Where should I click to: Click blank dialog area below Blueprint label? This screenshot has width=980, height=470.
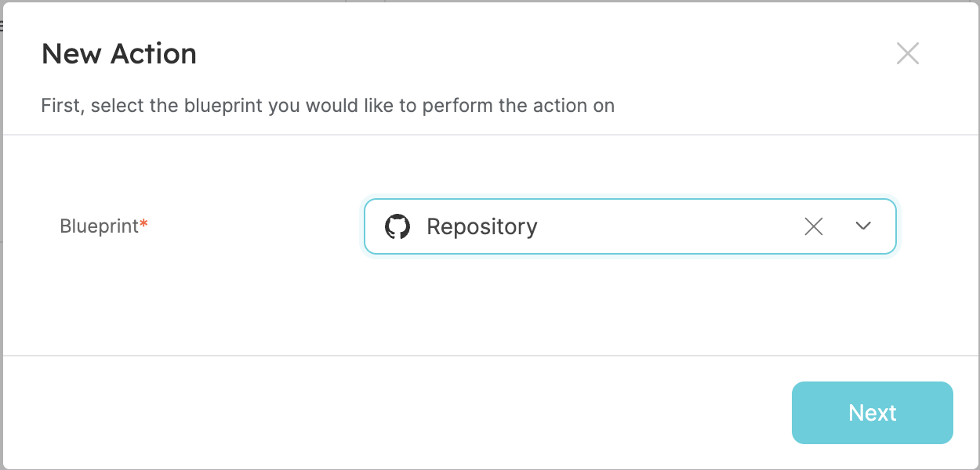pyautogui.click(x=102, y=305)
